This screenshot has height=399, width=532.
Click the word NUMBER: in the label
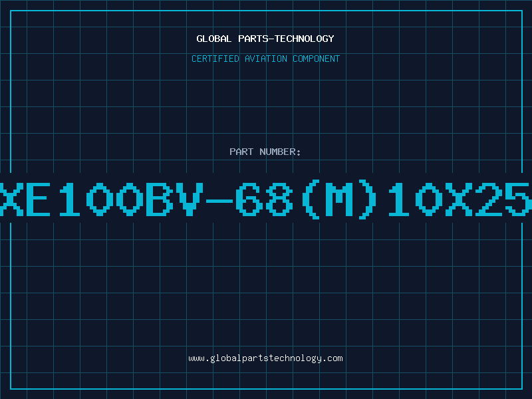tap(280, 152)
